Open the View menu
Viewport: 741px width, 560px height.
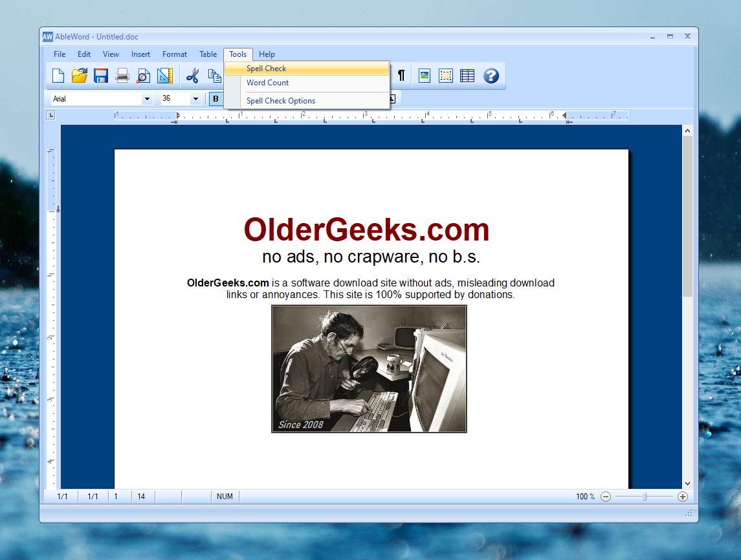pyautogui.click(x=111, y=54)
